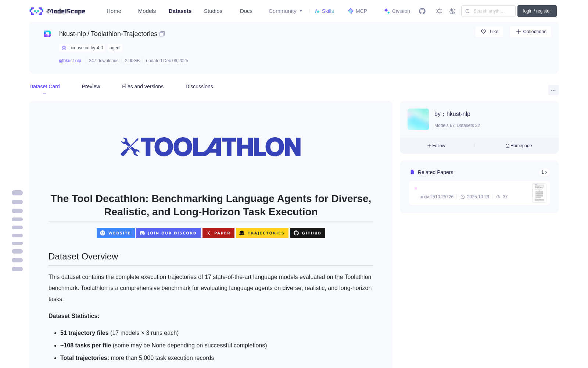Click the '2.00GB' size text
Viewport: 588px width, 368px height.
[132, 61]
